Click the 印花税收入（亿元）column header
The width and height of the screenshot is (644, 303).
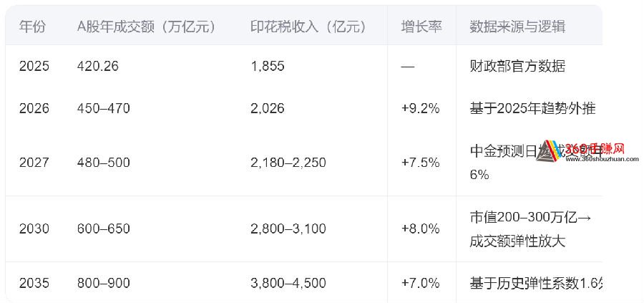(x=308, y=27)
